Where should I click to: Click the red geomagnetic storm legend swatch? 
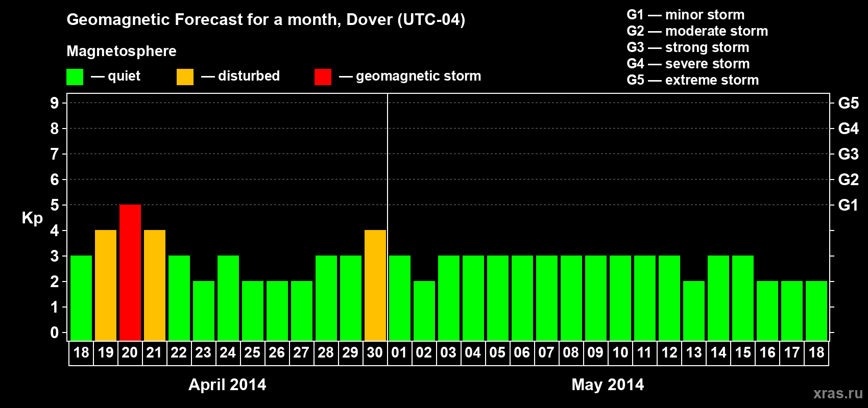pos(323,77)
